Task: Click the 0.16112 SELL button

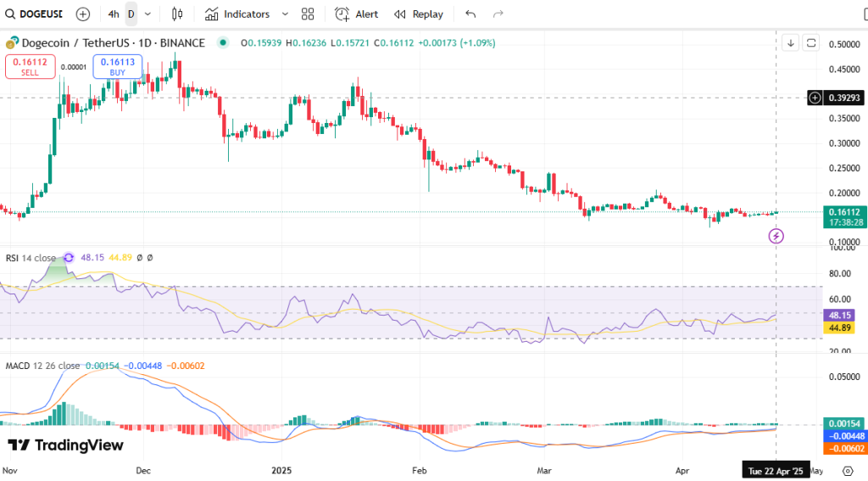Action: pos(31,66)
